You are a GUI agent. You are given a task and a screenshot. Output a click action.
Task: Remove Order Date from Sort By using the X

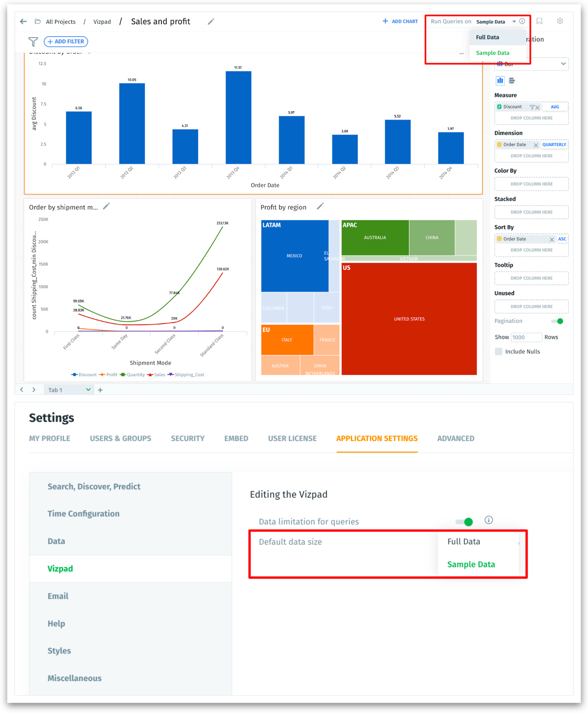[552, 239]
